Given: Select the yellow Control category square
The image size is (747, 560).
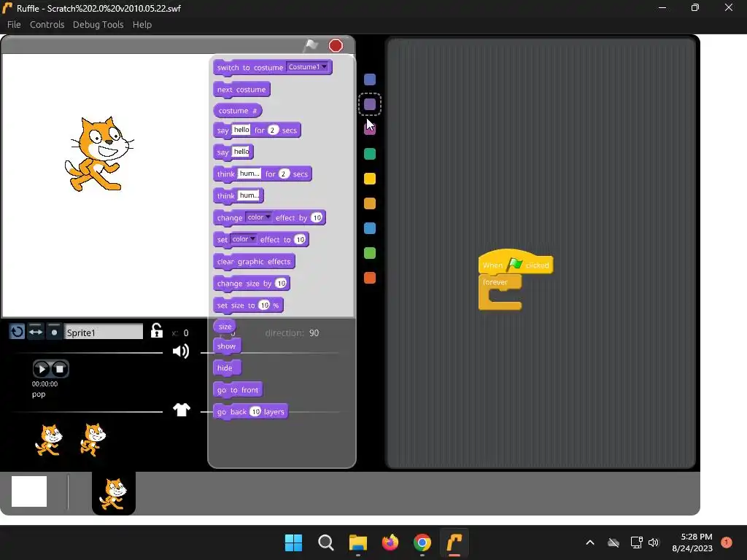Looking at the screenshot, I should click(370, 179).
